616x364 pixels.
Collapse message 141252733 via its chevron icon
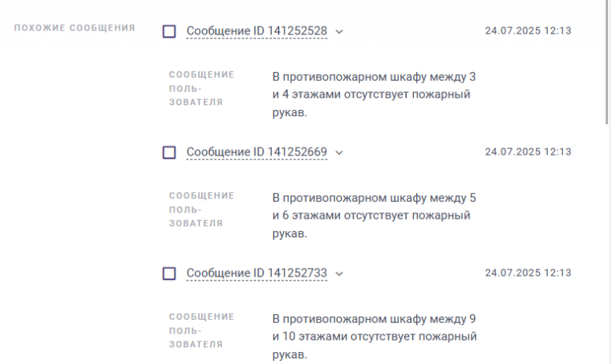(x=339, y=273)
